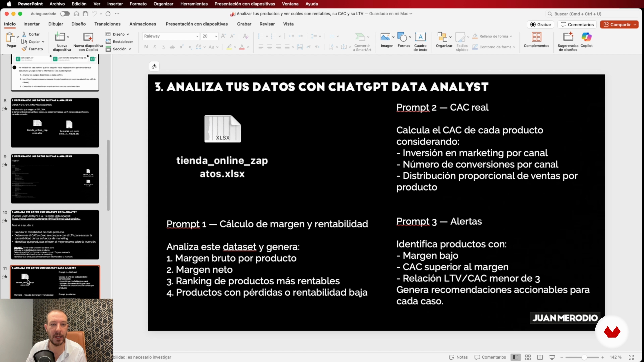Click Formato format painter button
The image size is (644, 362).
[x=33, y=49]
